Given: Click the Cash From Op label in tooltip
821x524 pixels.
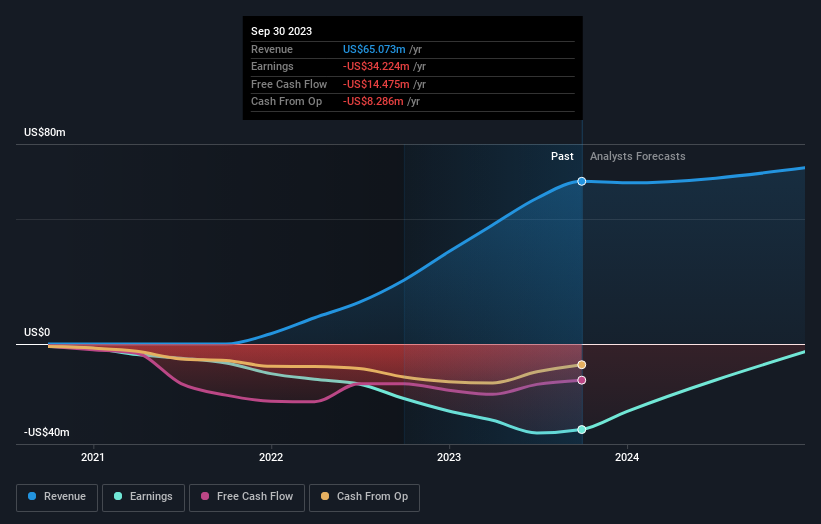Looking at the screenshot, I should (286, 102).
